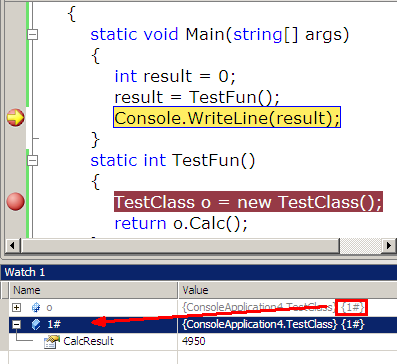Click the highlighted Console.WriteLine(result); statement
This screenshot has width=397, height=364.
(x=227, y=118)
